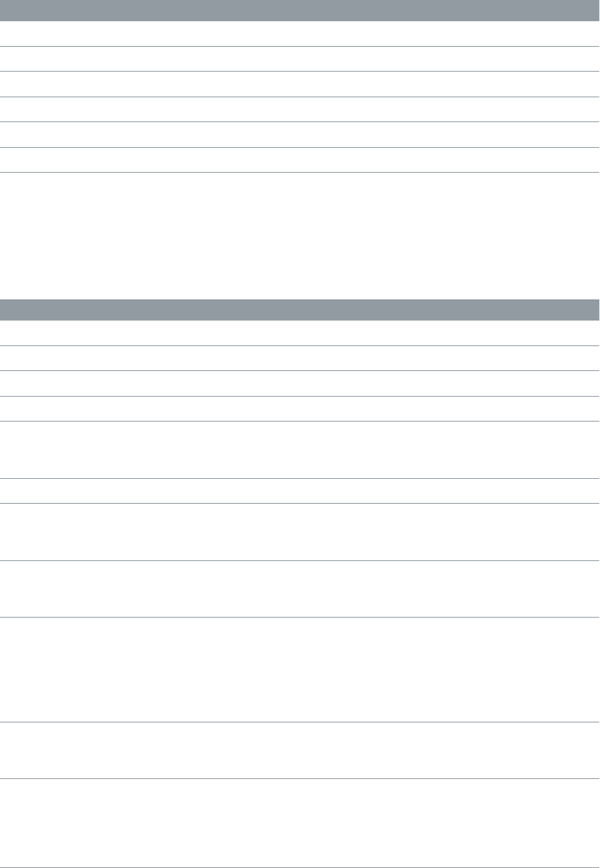
Task: Click the third row in the upper table
Action: click(300, 84)
